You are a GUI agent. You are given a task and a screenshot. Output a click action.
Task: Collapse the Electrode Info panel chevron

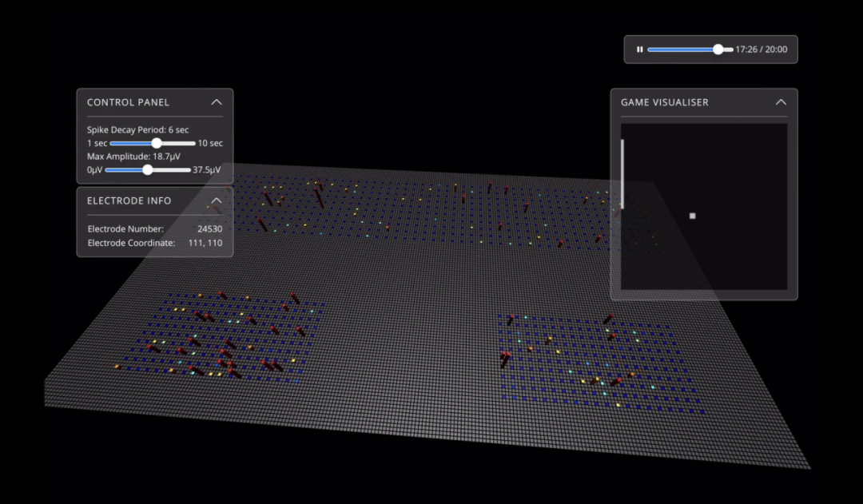coord(217,200)
